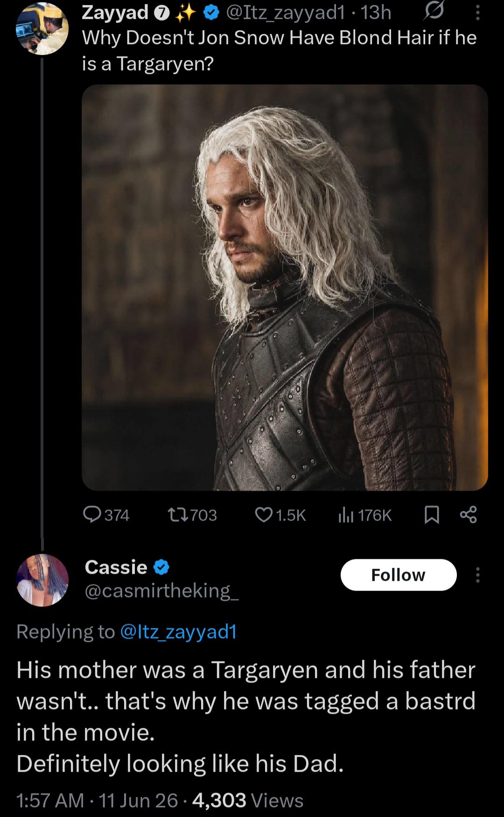View analytics via the 176K bars icon
The width and height of the screenshot is (504, 817).
[347, 515]
